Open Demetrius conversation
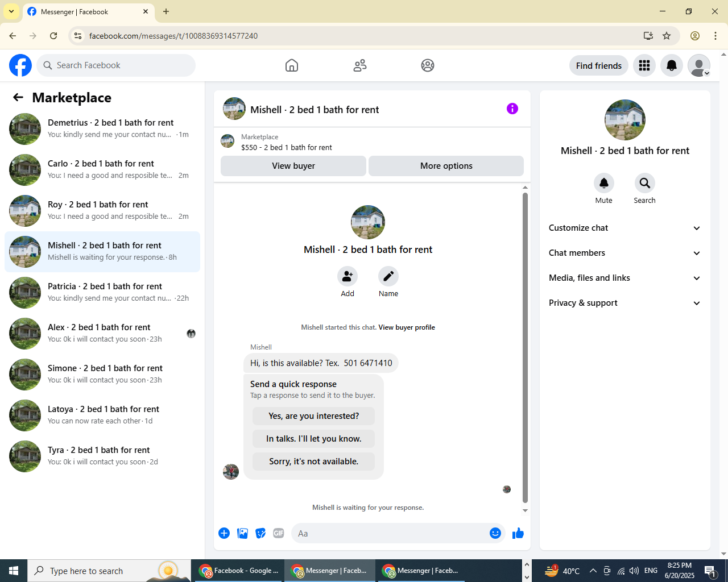 [102, 129]
